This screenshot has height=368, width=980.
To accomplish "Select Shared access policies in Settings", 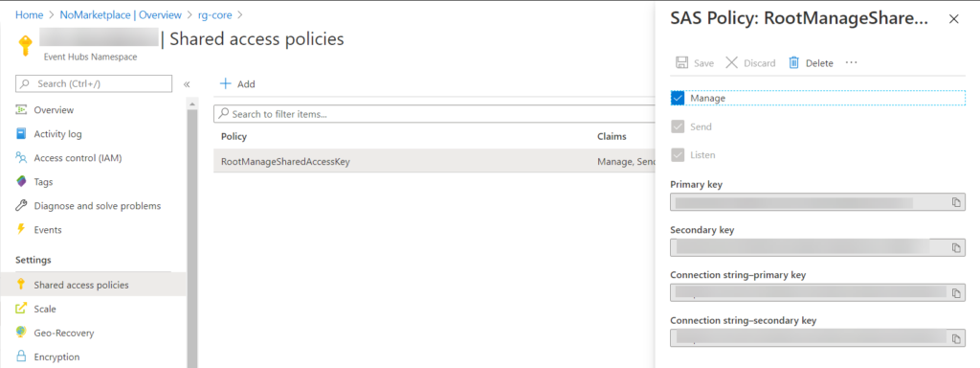I will coord(94,285).
